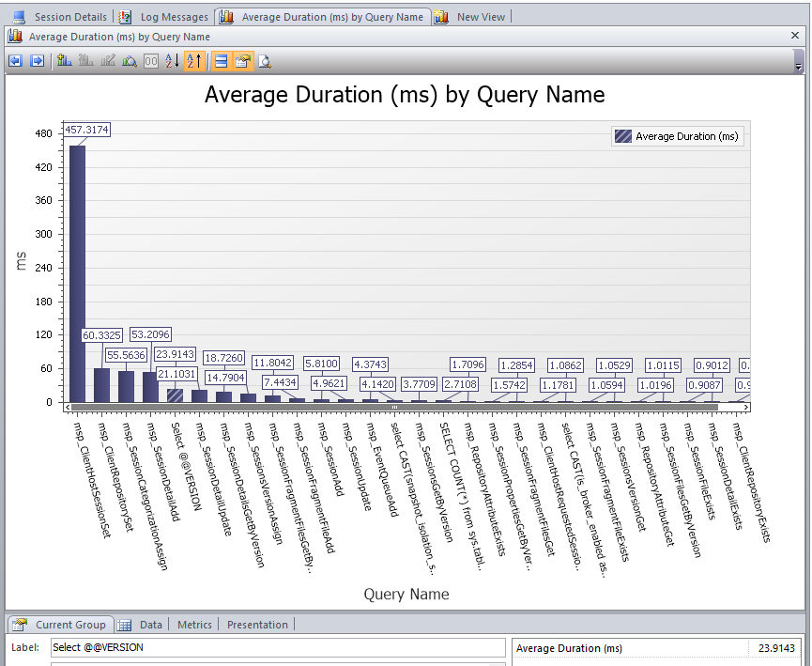Click the chart title Average Duration heading
The image size is (812, 666).
pos(405,95)
